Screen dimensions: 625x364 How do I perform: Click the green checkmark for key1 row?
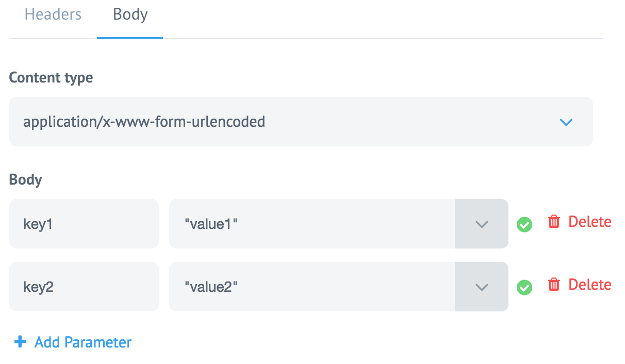[x=524, y=225]
